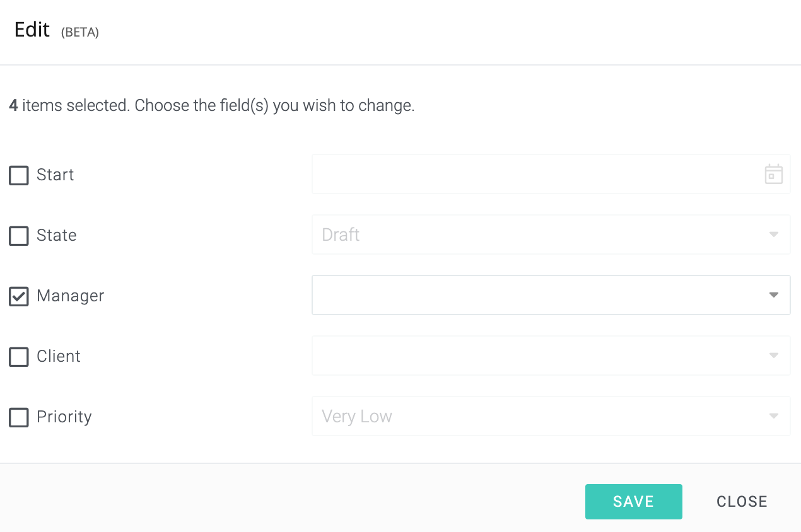Select the Draft text in State field
The width and height of the screenshot is (801, 532).
tap(341, 234)
